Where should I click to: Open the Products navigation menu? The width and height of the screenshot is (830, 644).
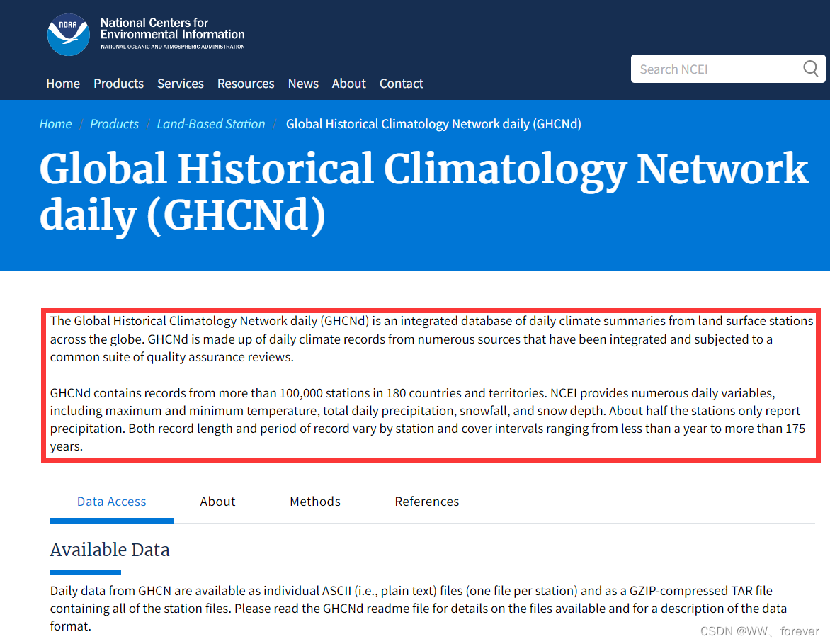click(x=118, y=83)
